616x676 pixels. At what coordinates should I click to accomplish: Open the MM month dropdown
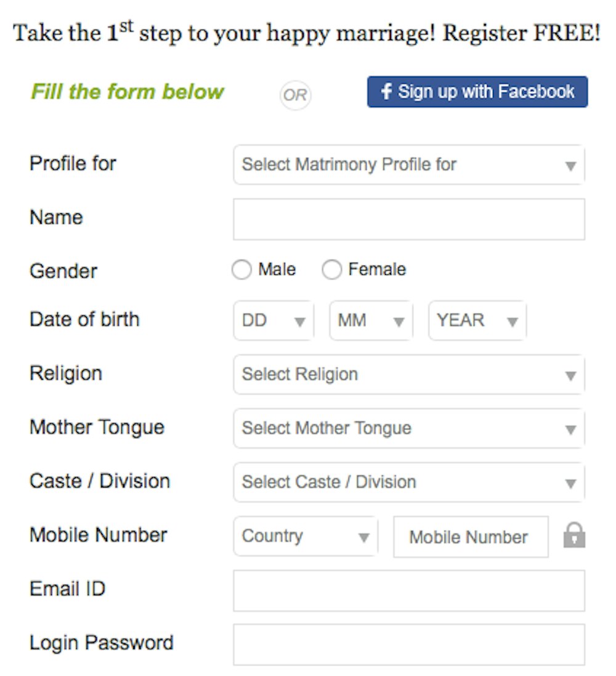click(x=371, y=321)
